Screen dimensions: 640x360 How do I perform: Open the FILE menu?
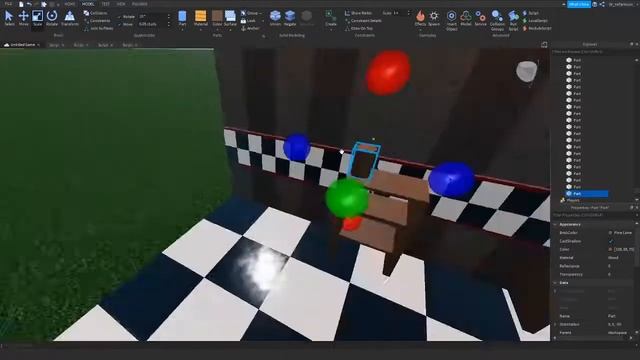click(8, 4)
